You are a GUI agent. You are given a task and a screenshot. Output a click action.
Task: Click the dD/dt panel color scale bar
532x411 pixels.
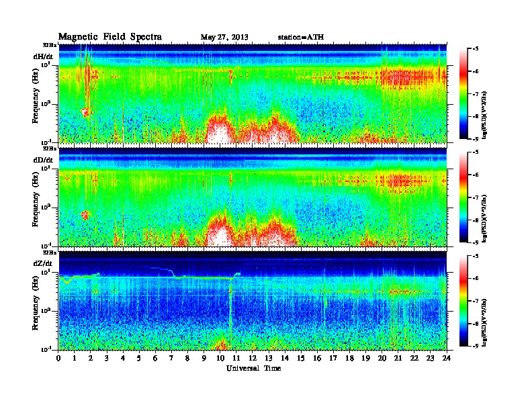click(463, 197)
